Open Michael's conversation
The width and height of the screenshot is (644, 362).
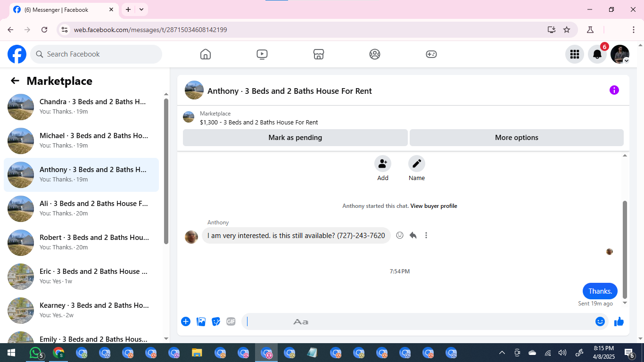tap(81, 141)
